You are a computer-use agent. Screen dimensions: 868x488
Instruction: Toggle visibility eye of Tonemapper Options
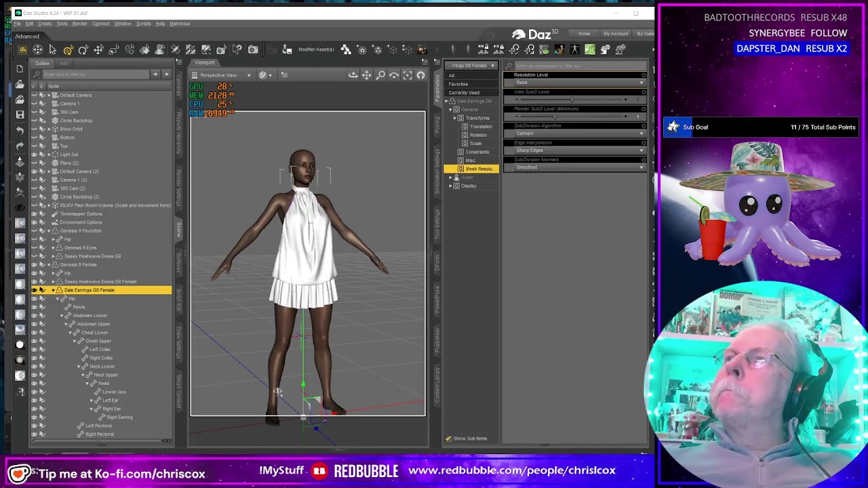click(34, 213)
